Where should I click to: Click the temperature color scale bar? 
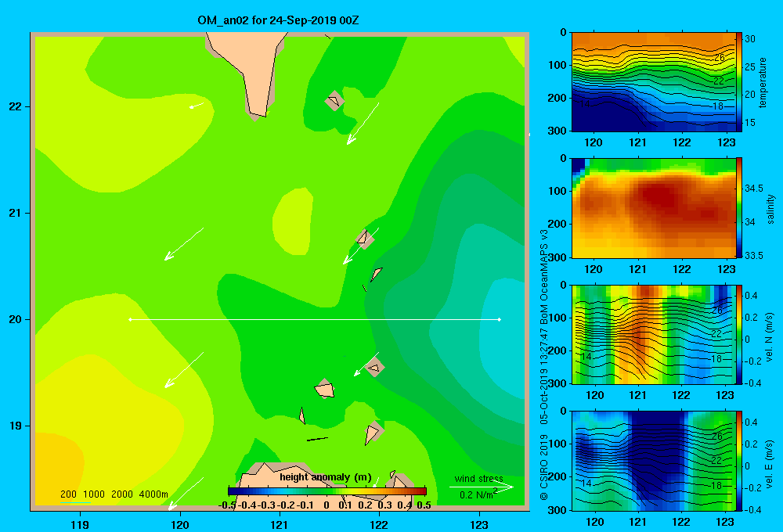tap(739, 82)
